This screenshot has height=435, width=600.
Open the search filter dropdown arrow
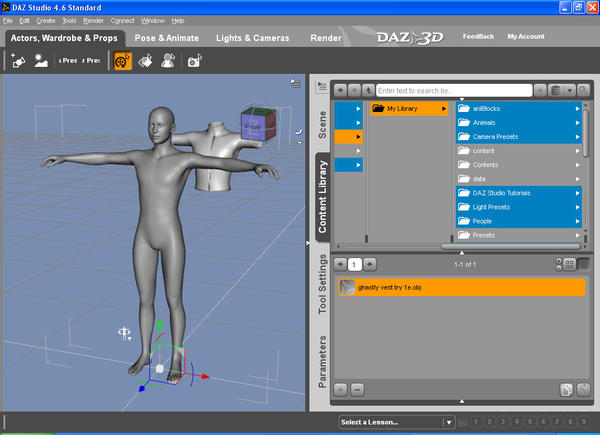(x=540, y=91)
